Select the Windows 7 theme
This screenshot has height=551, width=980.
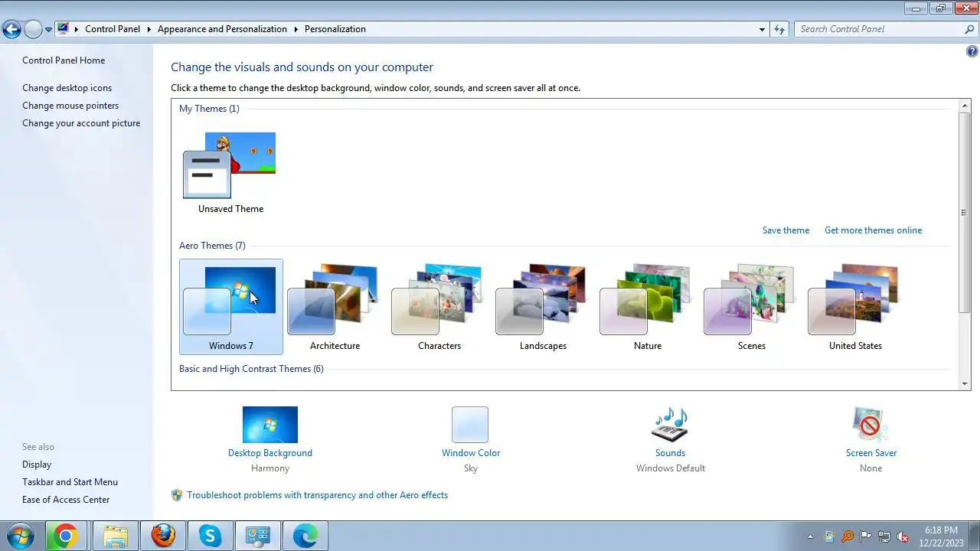tap(231, 307)
